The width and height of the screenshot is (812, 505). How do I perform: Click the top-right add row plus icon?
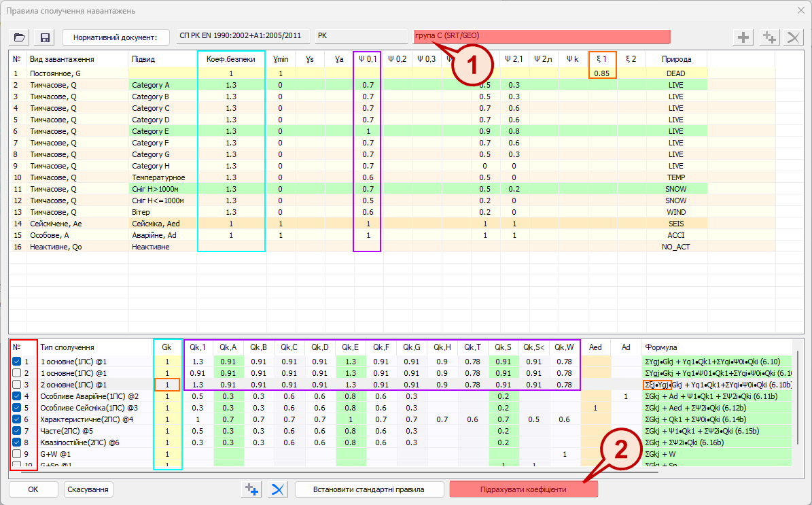745,37
